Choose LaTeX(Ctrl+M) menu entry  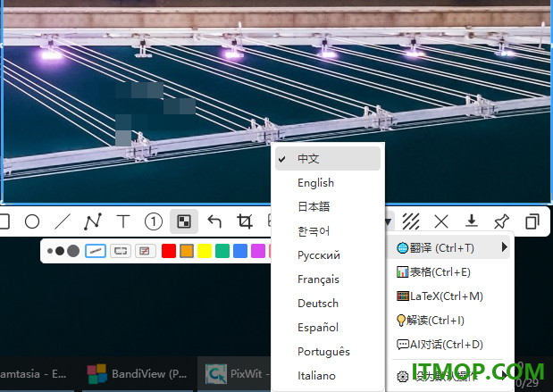448,296
